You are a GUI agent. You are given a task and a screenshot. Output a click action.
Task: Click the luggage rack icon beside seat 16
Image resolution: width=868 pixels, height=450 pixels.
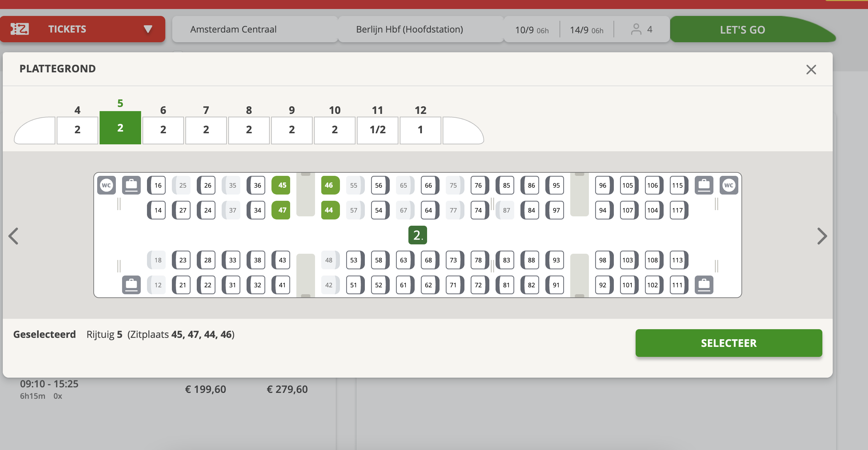pyautogui.click(x=131, y=185)
